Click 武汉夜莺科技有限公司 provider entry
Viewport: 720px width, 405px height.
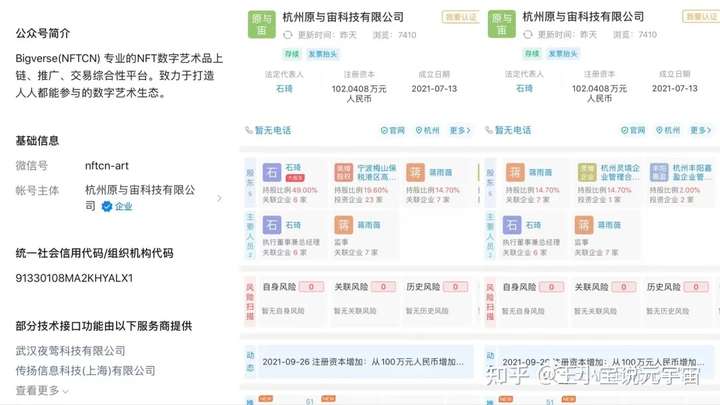coord(70,351)
